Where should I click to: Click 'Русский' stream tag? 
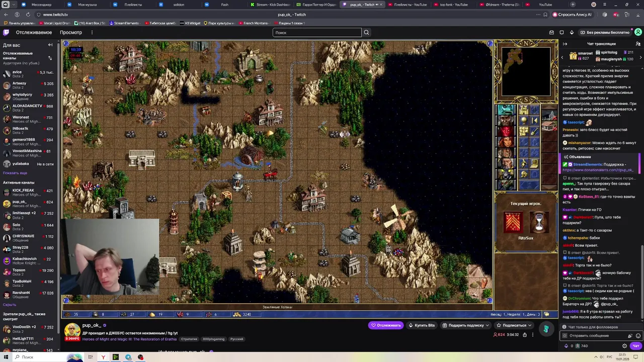(x=236, y=339)
